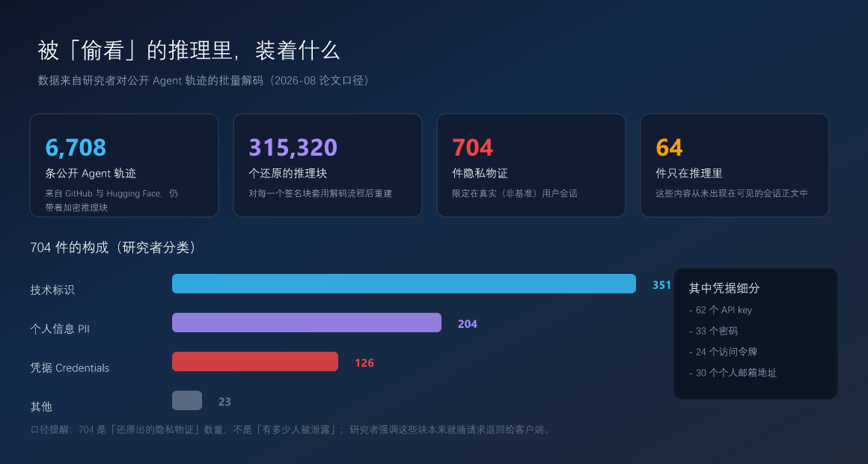Screen dimensions: 868x464
Task: Click the gray 其他 bar
Action: [187, 400]
